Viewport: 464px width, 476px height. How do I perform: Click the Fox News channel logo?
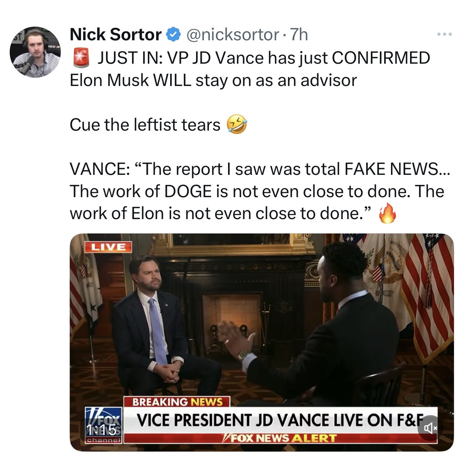pyautogui.click(x=104, y=425)
